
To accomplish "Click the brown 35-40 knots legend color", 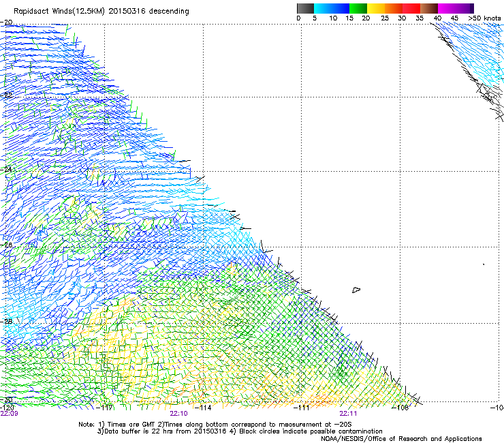I will point(429,8).
